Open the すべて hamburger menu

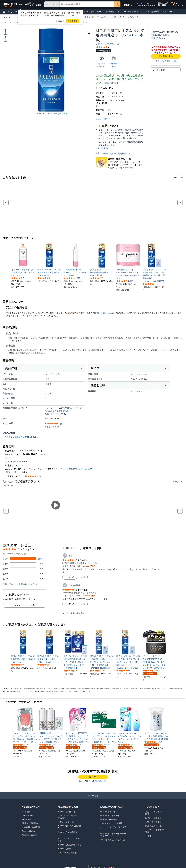(7, 11)
